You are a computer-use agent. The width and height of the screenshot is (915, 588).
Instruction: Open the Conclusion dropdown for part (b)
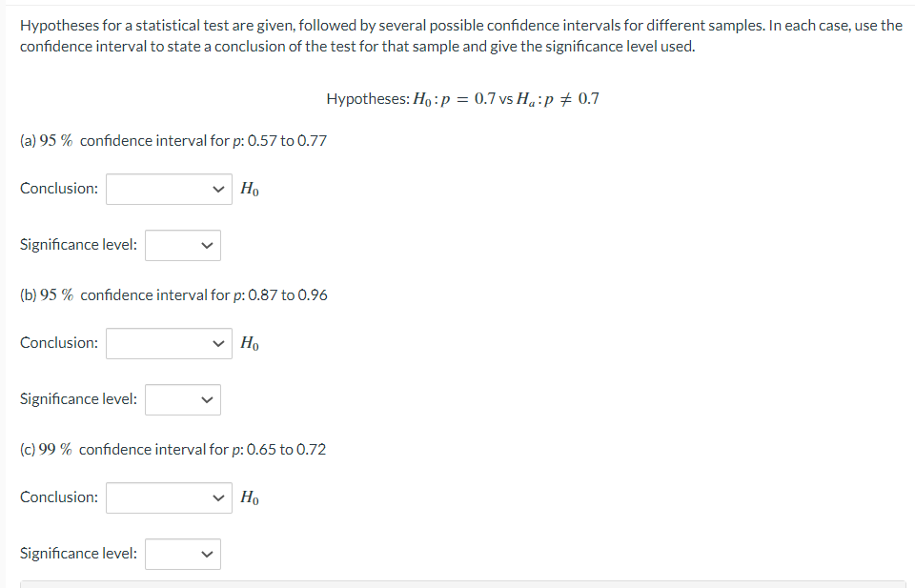click(x=169, y=342)
